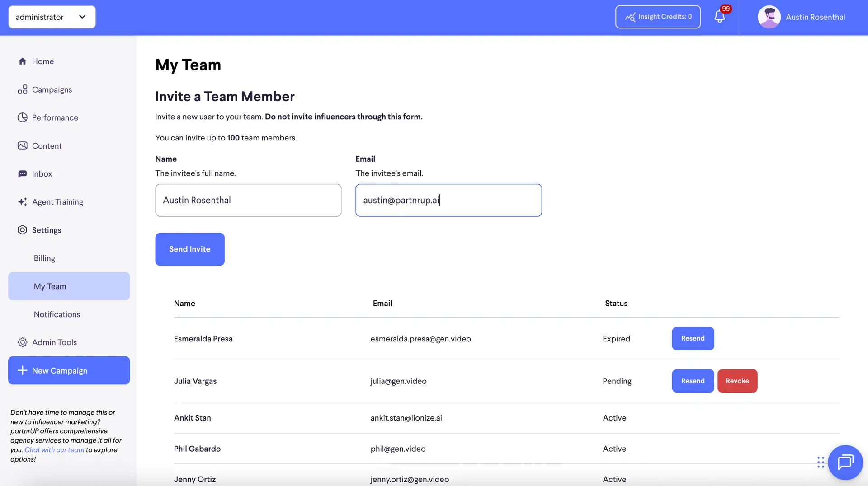This screenshot has width=868, height=486.
Task: Click the Performance clock icon
Action: pyautogui.click(x=23, y=117)
